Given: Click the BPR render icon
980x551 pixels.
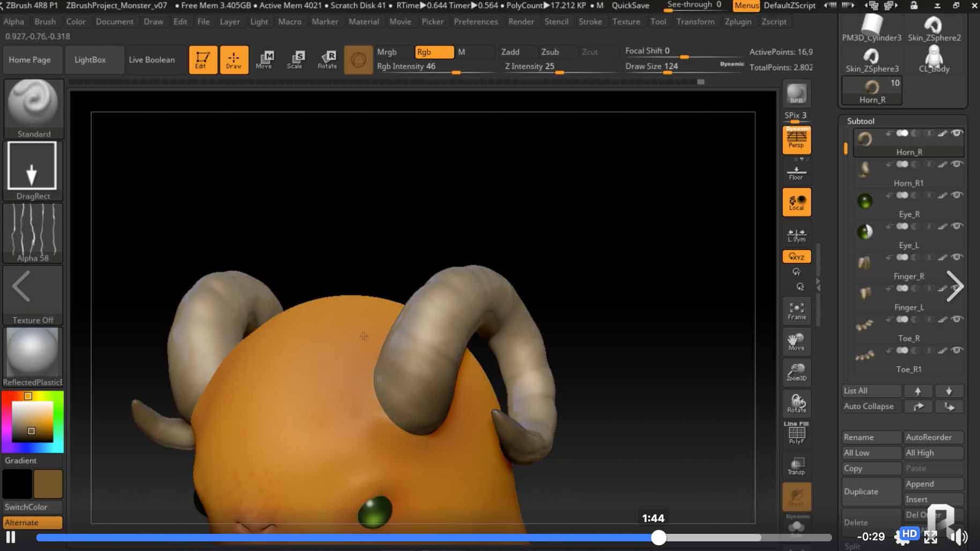Looking at the screenshot, I should 796,94.
